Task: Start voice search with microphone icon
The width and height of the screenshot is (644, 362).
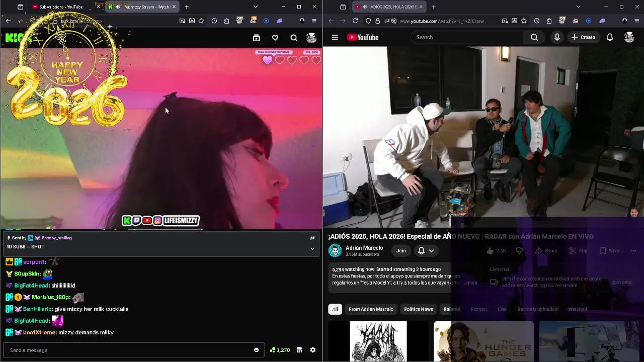Action: click(557, 37)
